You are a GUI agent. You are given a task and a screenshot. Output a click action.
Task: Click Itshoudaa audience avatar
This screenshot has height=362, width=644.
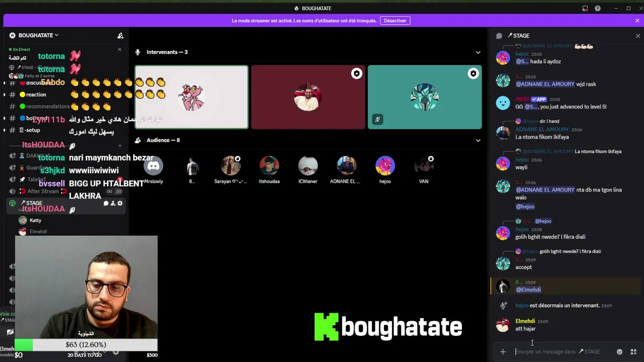(x=269, y=166)
